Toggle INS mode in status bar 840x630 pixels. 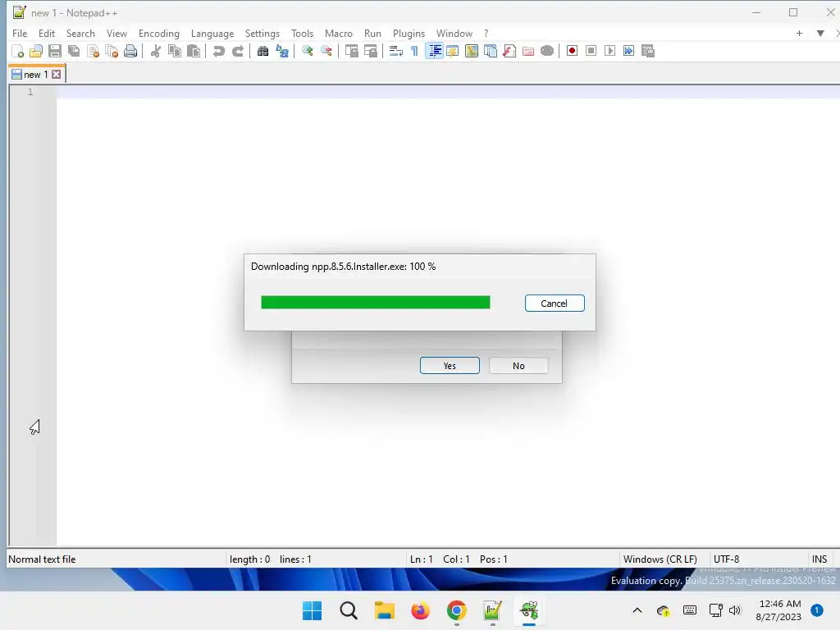tap(819, 559)
